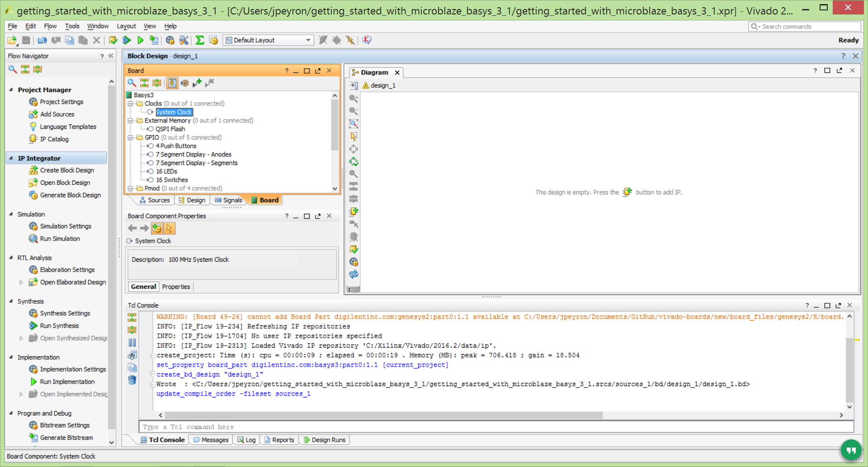Expand the Open Elaborated Design item
This screenshot has width=868, height=467.
click(x=21, y=282)
